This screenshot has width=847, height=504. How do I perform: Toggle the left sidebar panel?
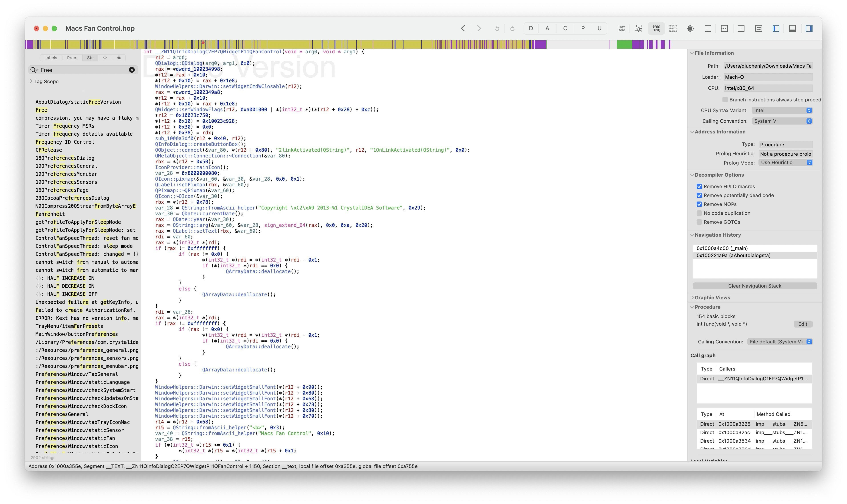[x=776, y=28]
